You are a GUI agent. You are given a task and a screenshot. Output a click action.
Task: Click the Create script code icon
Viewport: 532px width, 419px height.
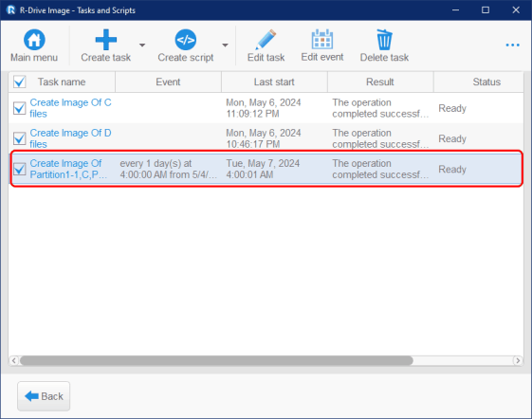185,40
